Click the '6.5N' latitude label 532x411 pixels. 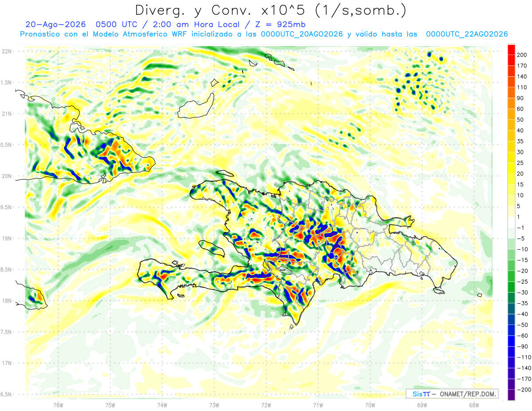click(6, 394)
